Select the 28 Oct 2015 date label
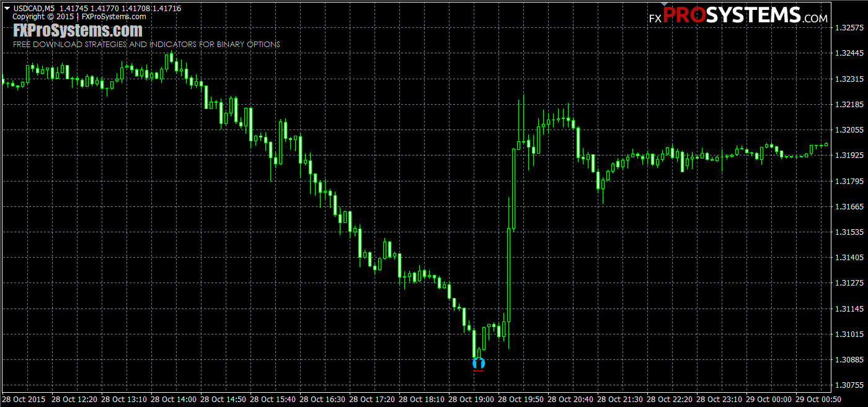 click(x=24, y=400)
